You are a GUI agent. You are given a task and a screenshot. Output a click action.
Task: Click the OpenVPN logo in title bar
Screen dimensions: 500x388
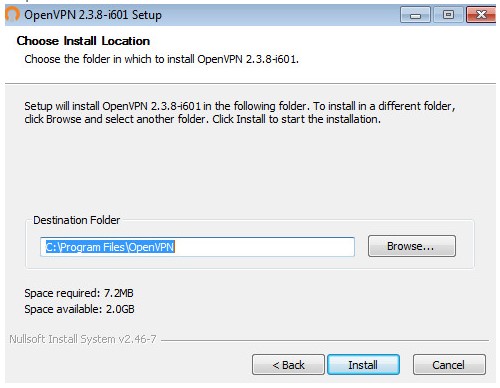(x=13, y=15)
